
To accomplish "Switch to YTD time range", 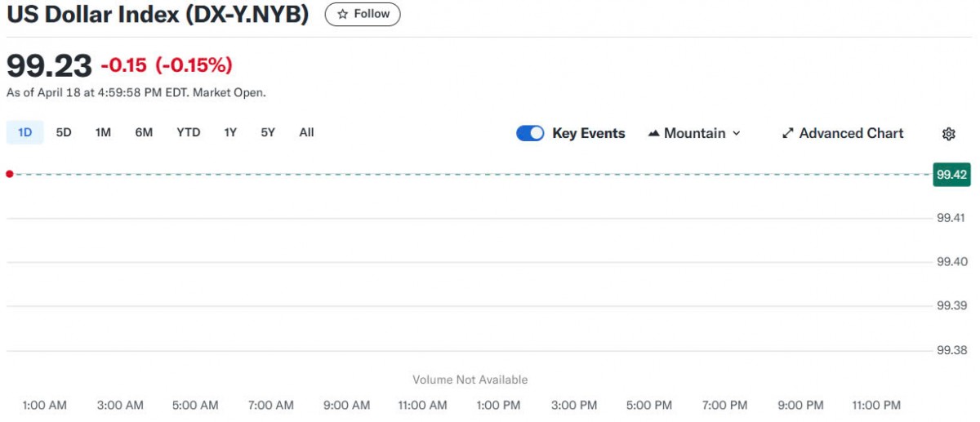I will pos(189,132).
